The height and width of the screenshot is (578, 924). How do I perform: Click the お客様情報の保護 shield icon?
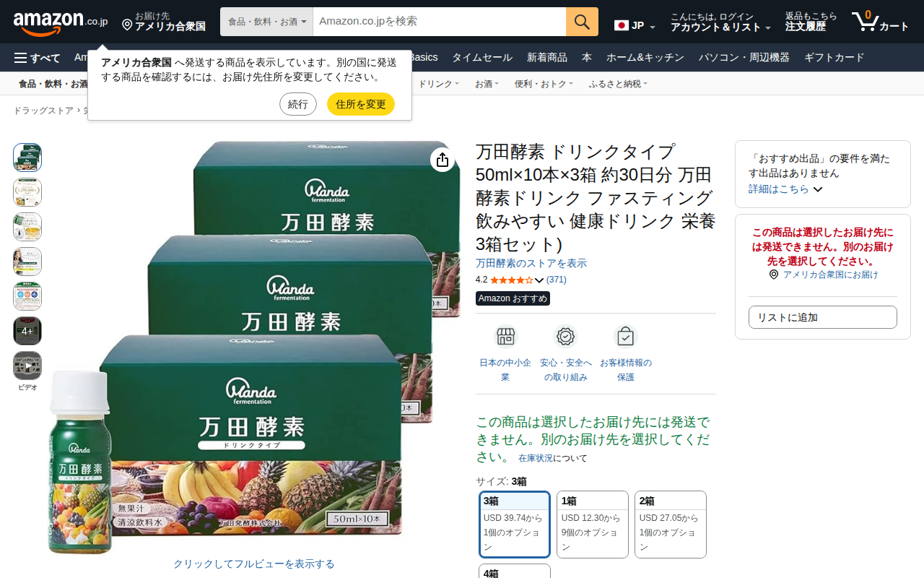[x=626, y=337]
